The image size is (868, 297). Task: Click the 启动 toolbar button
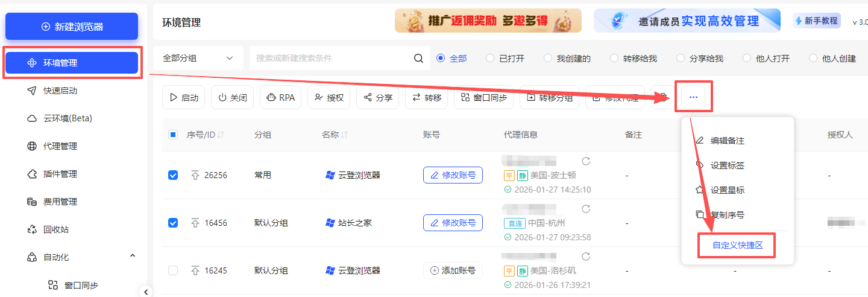(184, 97)
